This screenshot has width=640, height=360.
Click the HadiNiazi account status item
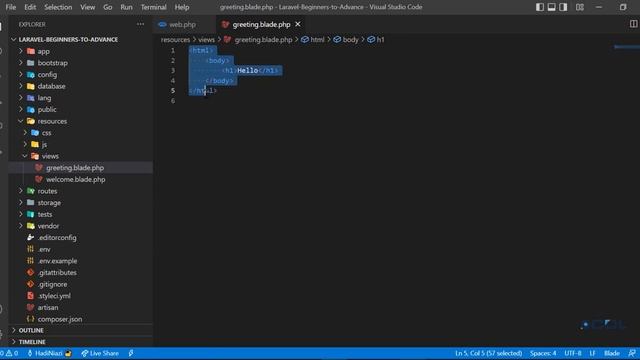[49, 353]
